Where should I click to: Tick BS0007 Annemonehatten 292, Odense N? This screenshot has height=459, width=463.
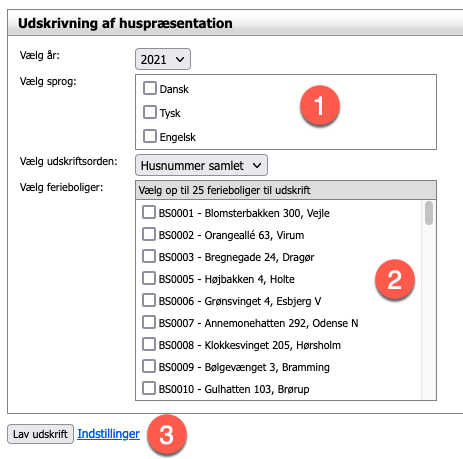[x=149, y=322]
